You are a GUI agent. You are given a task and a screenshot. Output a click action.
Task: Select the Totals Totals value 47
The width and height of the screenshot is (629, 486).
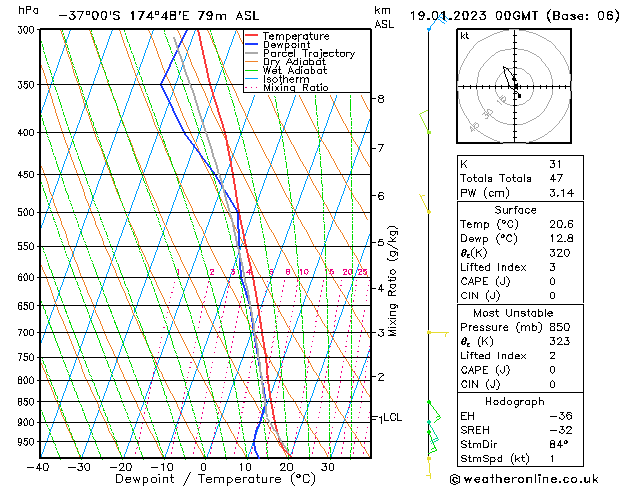[556, 178]
